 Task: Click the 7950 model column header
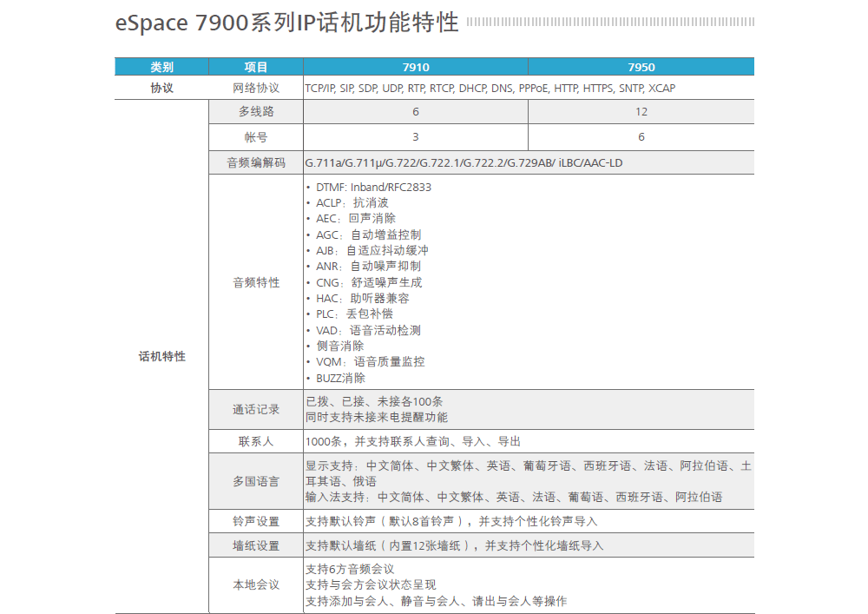pos(641,67)
